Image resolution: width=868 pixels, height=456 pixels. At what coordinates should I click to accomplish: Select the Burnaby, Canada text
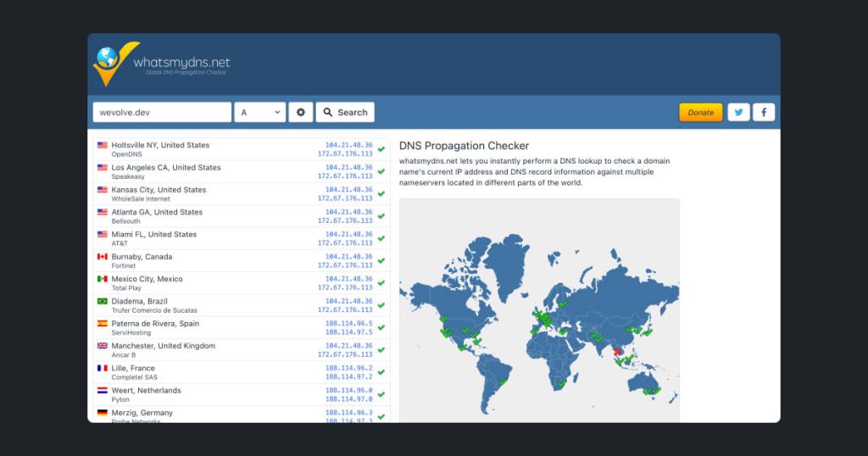pyautogui.click(x=142, y=257)
